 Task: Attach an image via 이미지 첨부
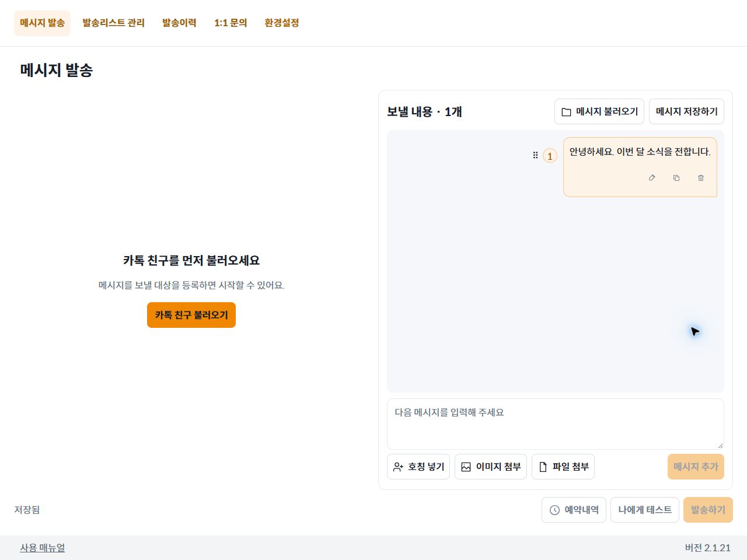(491, 467)
